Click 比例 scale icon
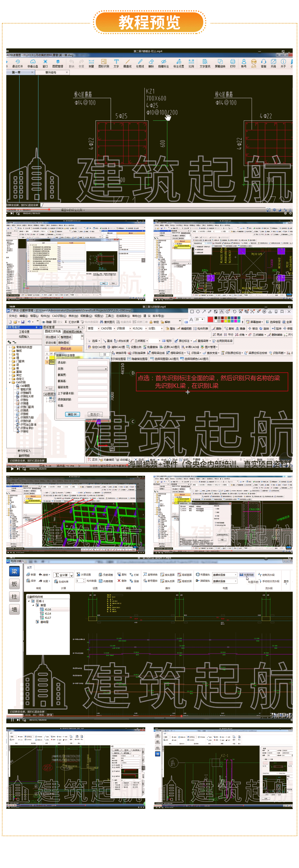This screenshot has width=299, height=868. click(x=191, y=64)
